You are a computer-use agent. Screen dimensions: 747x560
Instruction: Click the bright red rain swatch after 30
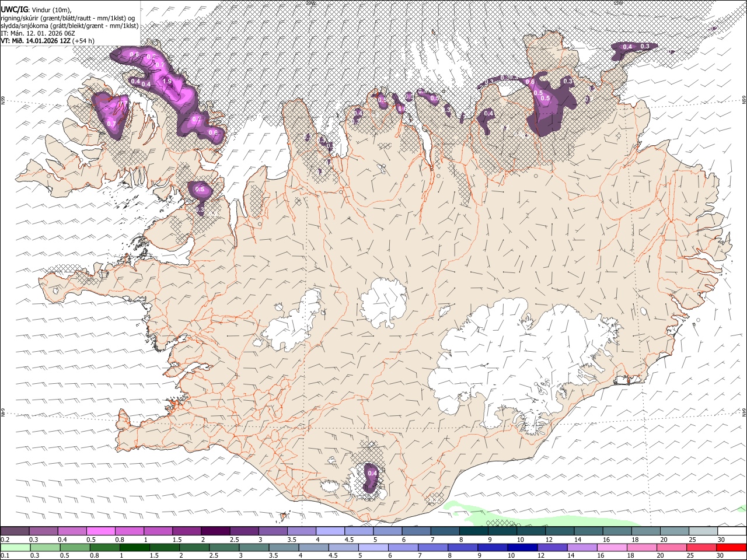(x=731, y=547)
